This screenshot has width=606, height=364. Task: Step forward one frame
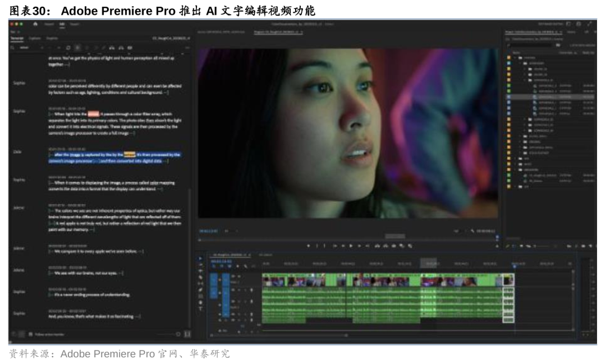pyautogui.click(x=359, y=246)
